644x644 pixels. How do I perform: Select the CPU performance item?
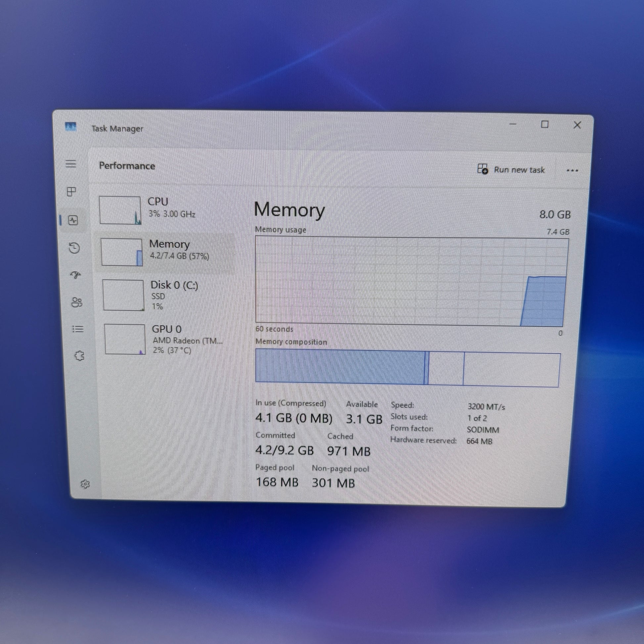[x=166, y=210]
